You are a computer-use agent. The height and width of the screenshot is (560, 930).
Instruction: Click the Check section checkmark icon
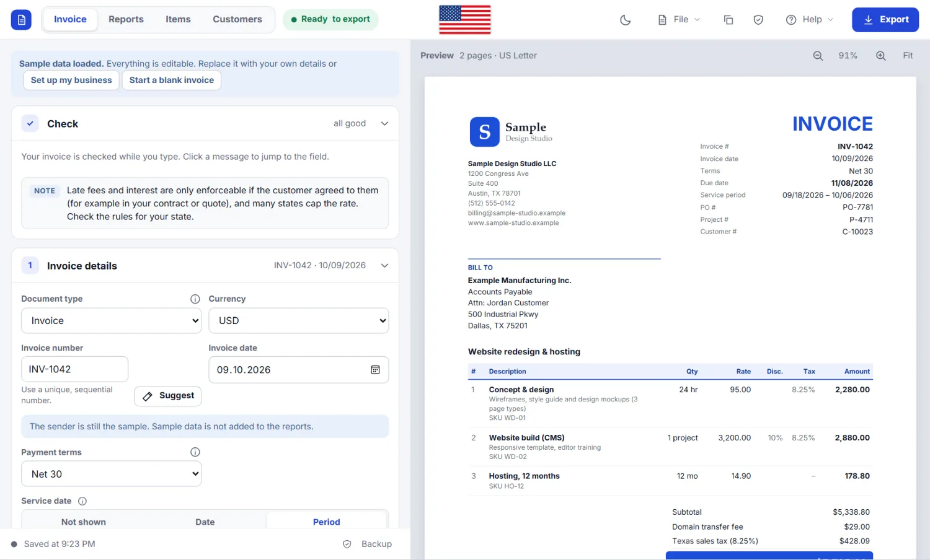[30, 123]
